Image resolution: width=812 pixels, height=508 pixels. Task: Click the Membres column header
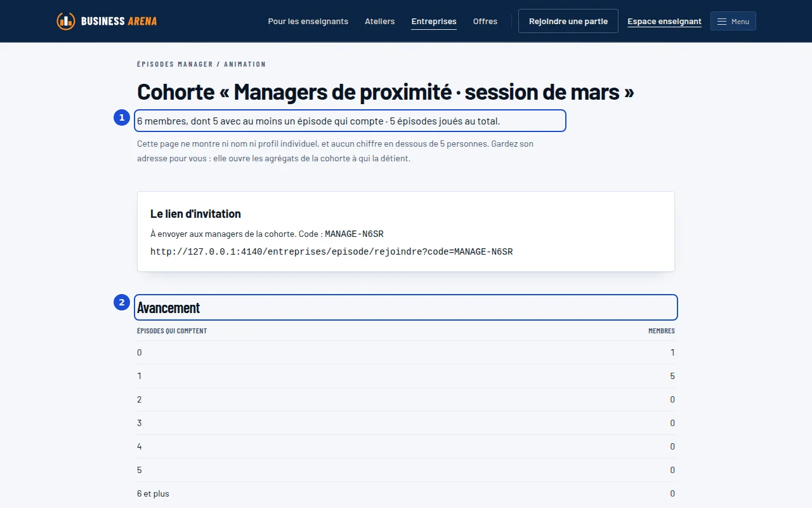point(662,331)
